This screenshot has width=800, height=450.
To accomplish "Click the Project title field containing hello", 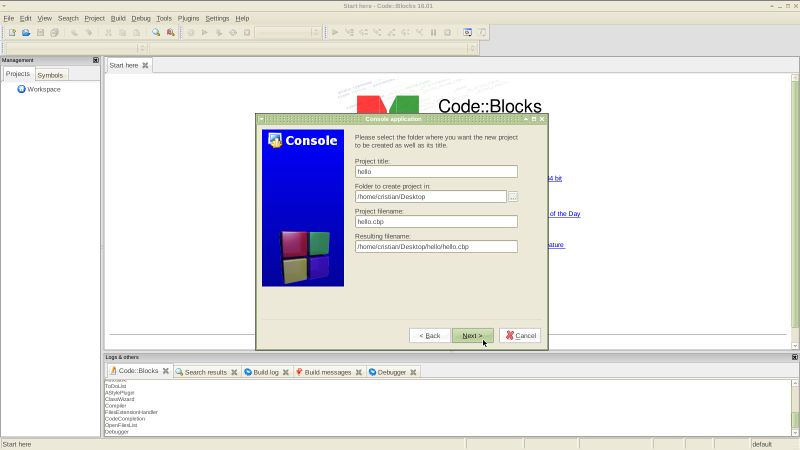I will click(x=436, y=171).
